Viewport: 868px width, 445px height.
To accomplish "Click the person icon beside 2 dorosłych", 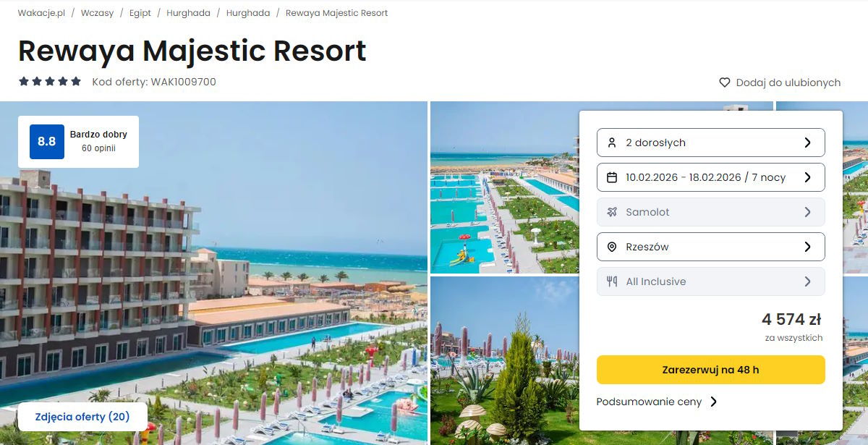I will pyautogui.click(x=612, y=143).
